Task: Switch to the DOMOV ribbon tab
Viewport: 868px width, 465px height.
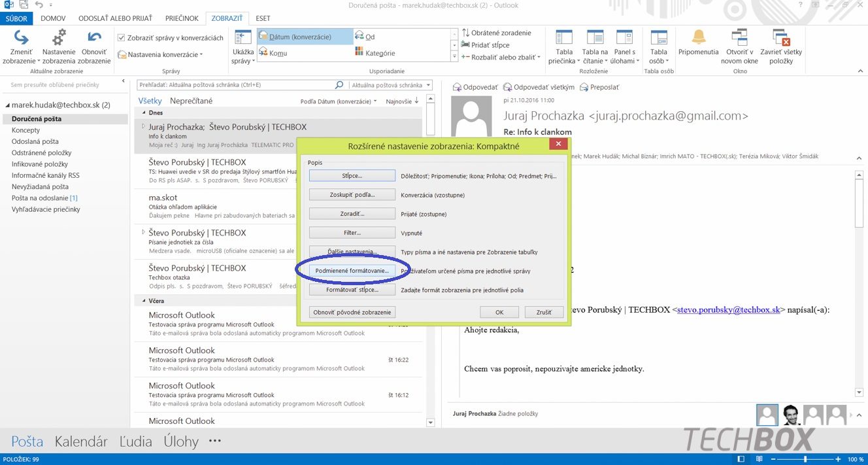Action: click(x=53, y=18)
